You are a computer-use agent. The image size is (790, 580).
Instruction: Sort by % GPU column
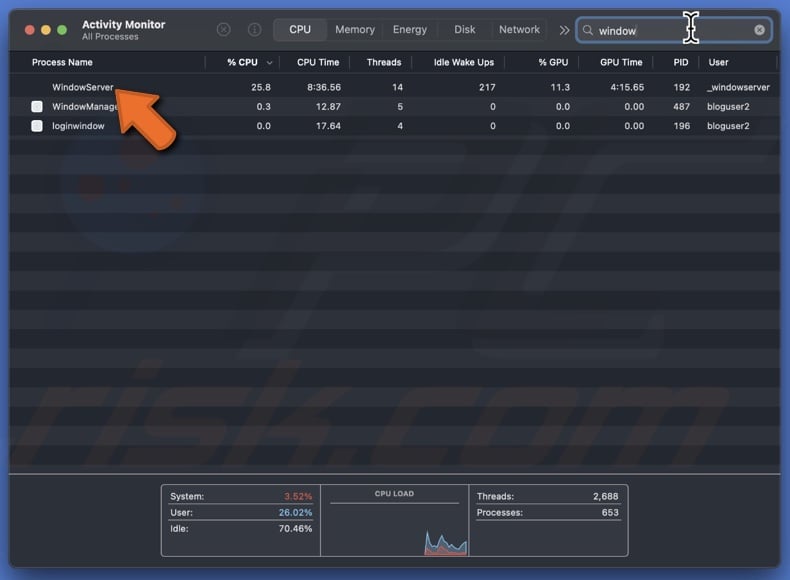coord(553,62)
